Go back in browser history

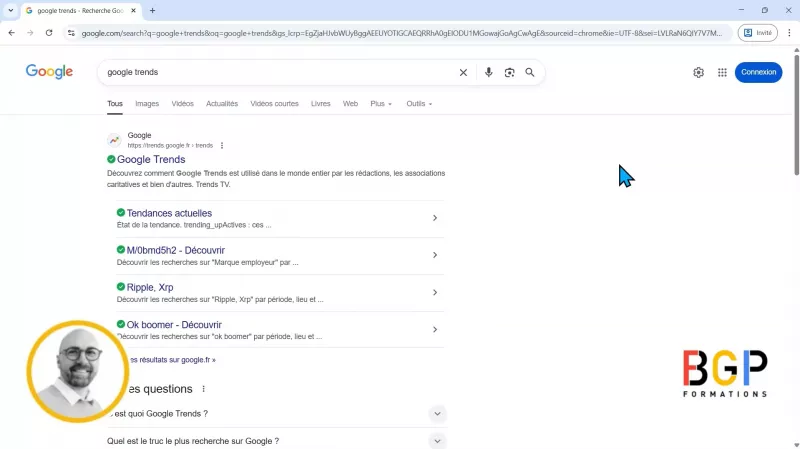tap(11, 33)
